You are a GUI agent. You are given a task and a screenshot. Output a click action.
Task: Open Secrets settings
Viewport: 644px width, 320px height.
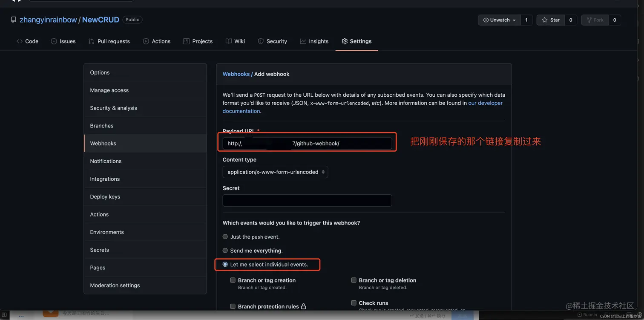[145, 250]
